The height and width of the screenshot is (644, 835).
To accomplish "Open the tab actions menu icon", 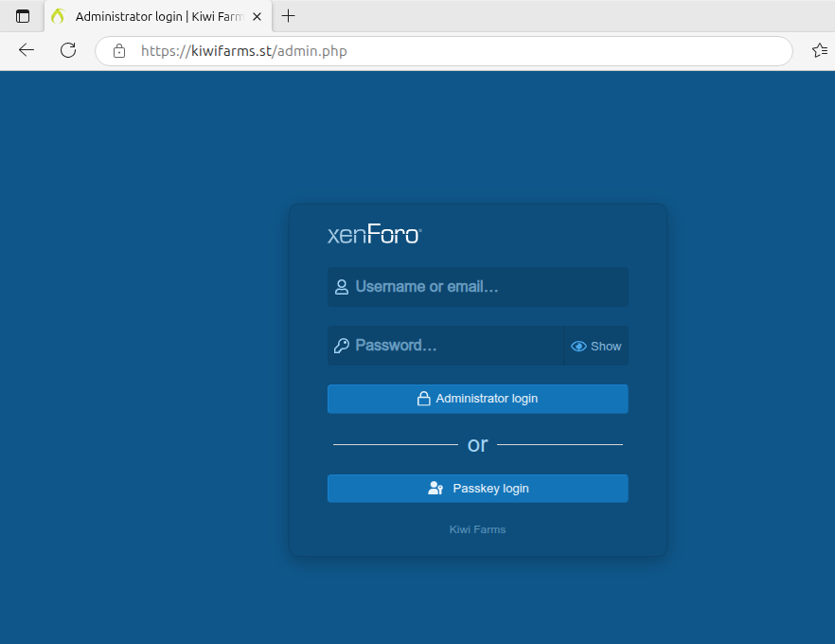I will tap(23, 16).
